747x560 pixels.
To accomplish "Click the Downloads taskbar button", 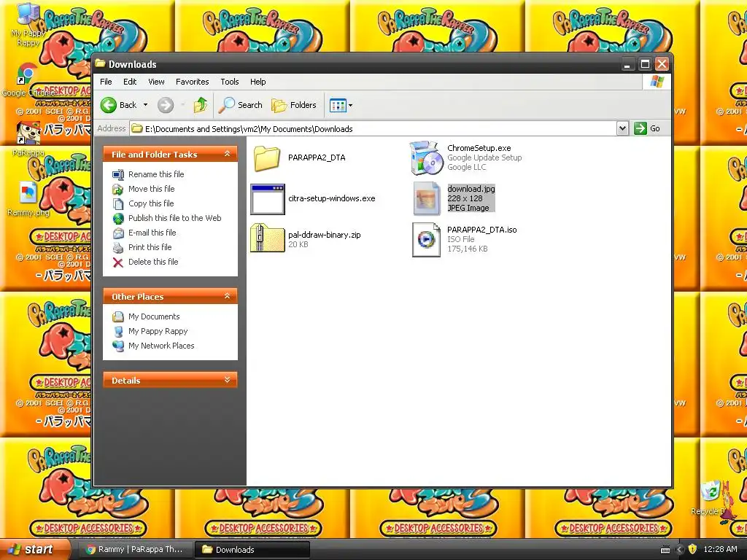I will click(252, 550).
